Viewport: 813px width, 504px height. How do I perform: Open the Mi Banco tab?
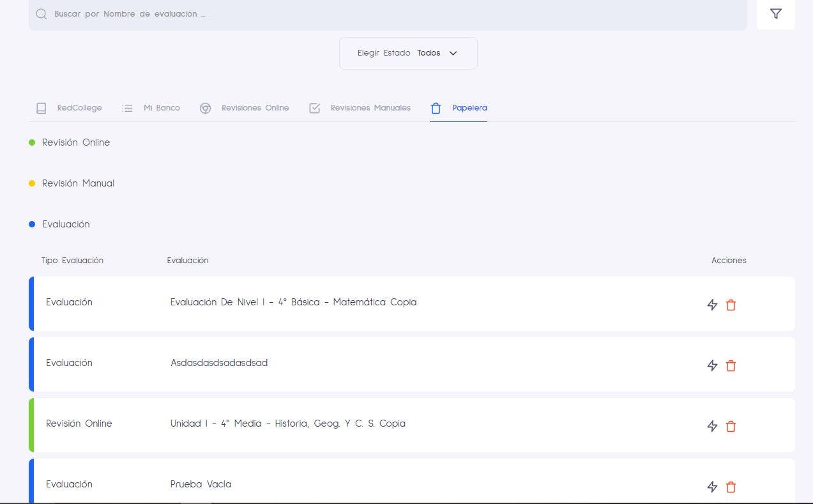[151, 108]
